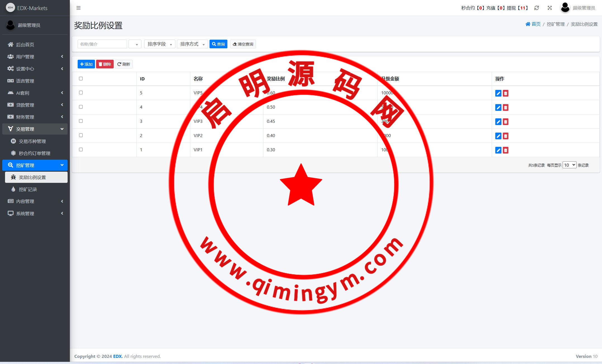Toggle the select-all checkbox in table header
The width and height of the screenshot is (602, 364).
tap(81, 79)
